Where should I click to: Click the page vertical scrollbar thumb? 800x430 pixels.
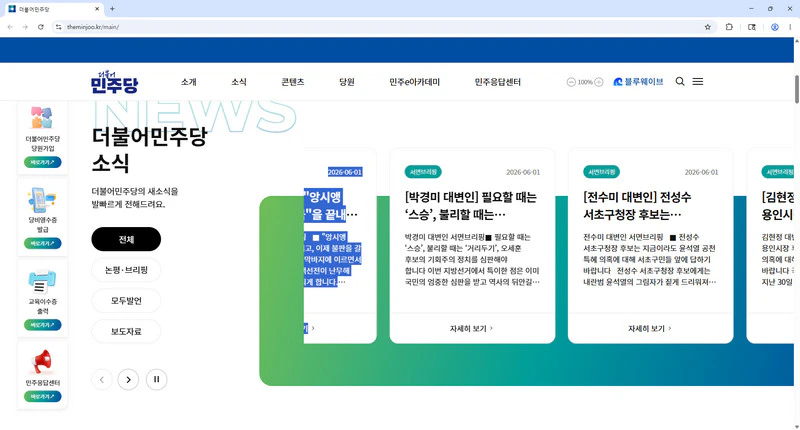(x=796, y=89)
